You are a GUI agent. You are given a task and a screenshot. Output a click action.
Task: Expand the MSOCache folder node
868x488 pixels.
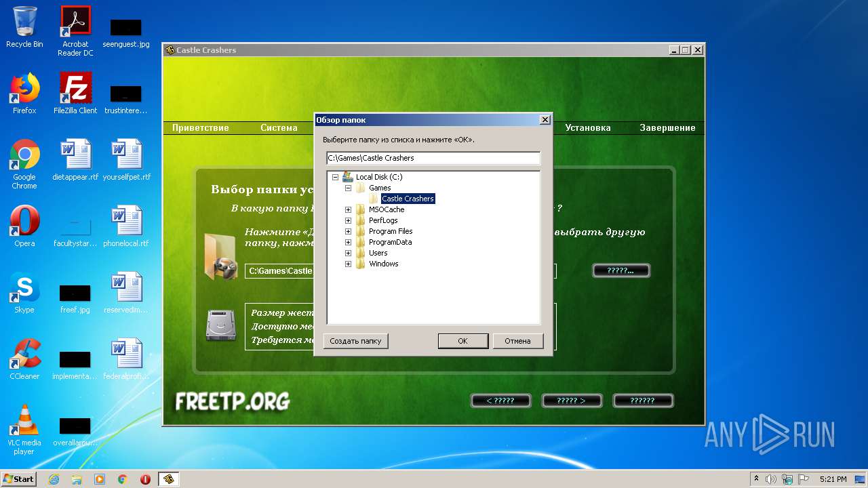[x=348, y=209]
